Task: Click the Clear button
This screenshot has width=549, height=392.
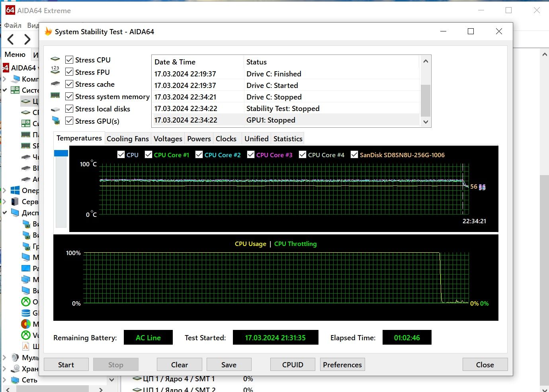Action: 180,365
